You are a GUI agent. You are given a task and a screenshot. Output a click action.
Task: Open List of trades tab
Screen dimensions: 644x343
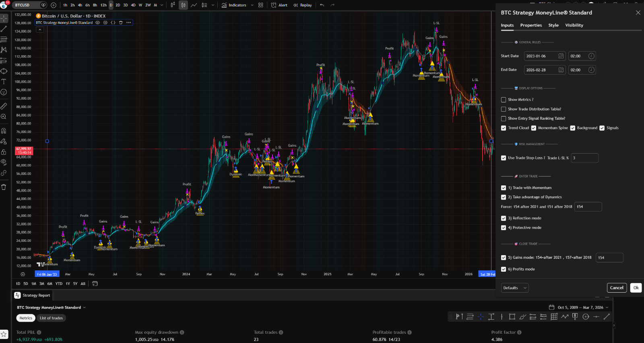[51, 318]
